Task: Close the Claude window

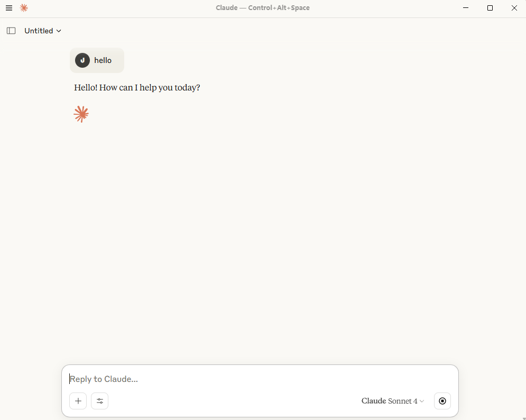Action: click(514, 8)
